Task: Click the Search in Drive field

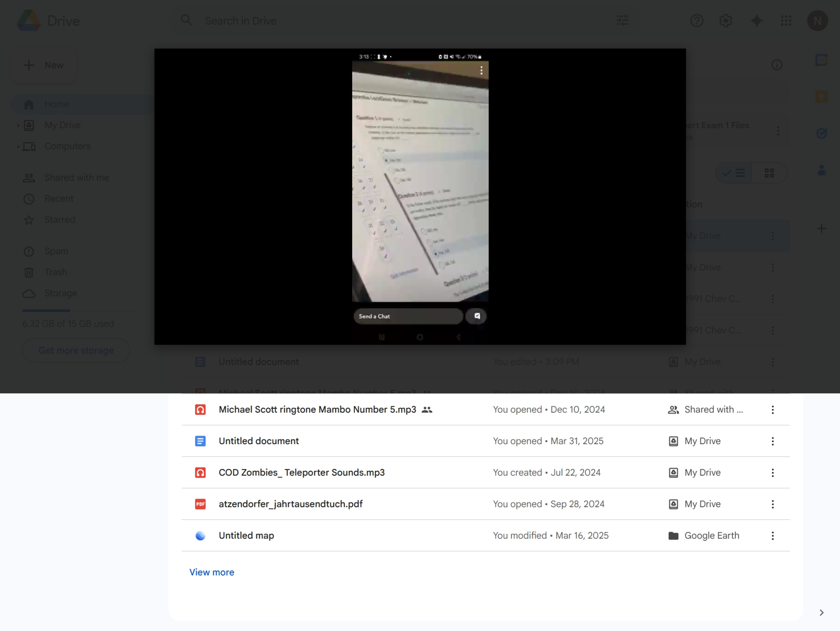Action: [x=405, y=20]
